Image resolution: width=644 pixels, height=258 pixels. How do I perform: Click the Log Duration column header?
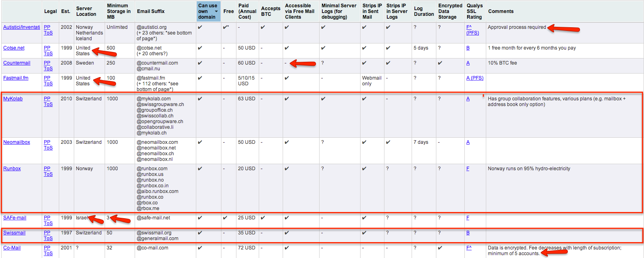pyautogui.click(x=424, y=11)
